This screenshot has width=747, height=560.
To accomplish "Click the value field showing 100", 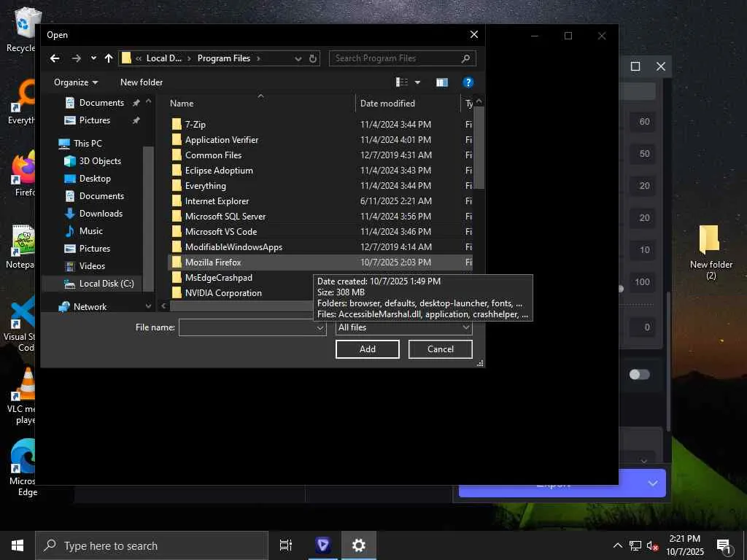I will click(x=642, y=282).
